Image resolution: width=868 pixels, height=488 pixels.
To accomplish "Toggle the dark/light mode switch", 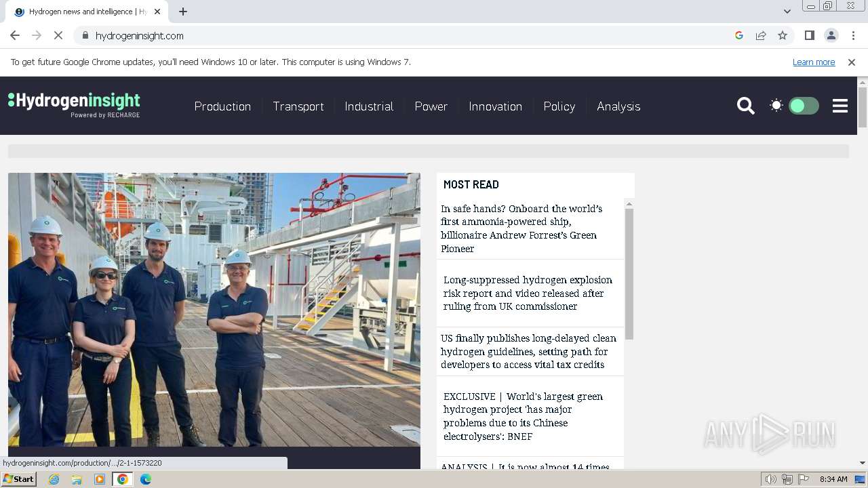I will coord(804,106).
